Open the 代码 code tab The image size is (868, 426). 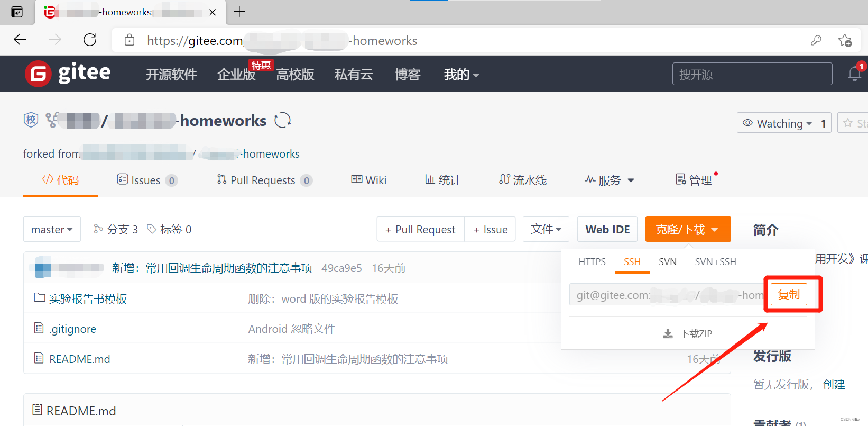click(x=61, y=180)
